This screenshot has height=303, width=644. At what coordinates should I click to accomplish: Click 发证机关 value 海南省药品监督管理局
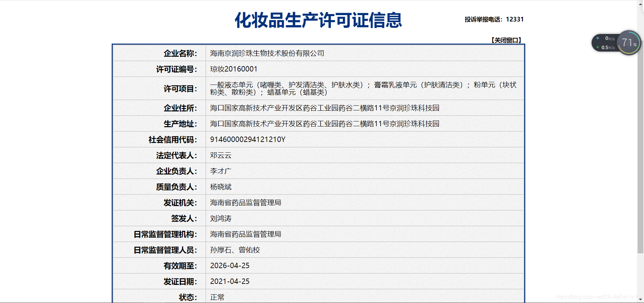click(246, 203)
